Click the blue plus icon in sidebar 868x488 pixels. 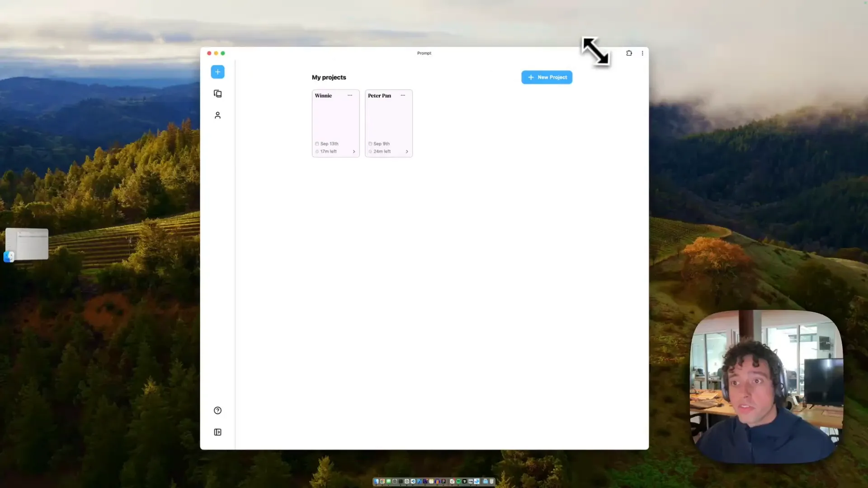217,72
